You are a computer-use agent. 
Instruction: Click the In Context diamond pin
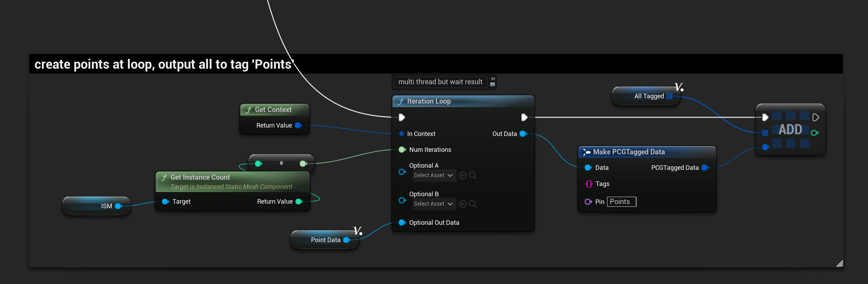(x=402, y=134)
